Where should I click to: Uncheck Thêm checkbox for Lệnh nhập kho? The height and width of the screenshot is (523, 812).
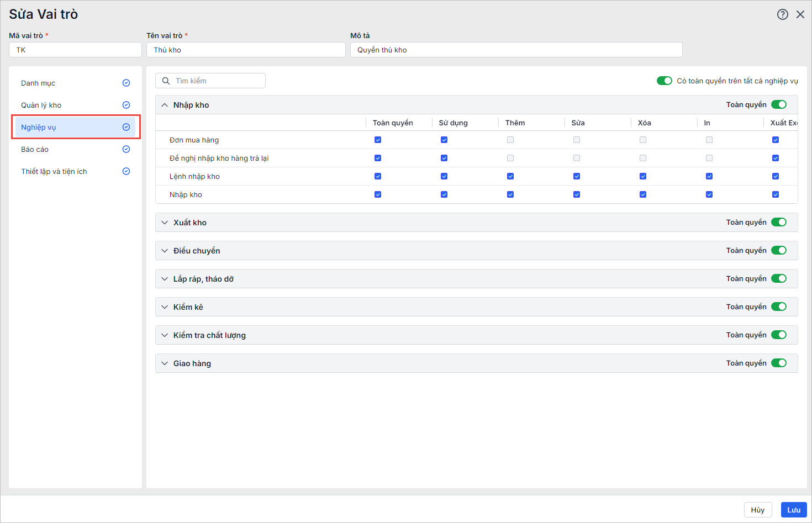click(510, 177)
